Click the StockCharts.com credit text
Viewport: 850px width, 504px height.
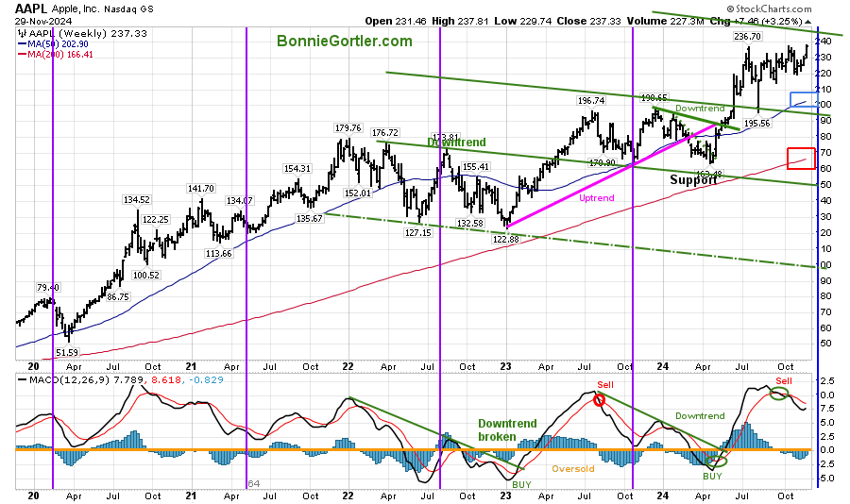(769, 8)
